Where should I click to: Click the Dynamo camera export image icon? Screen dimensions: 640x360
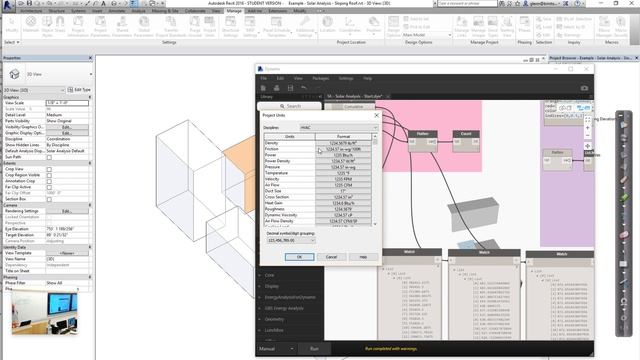point(584,88)
